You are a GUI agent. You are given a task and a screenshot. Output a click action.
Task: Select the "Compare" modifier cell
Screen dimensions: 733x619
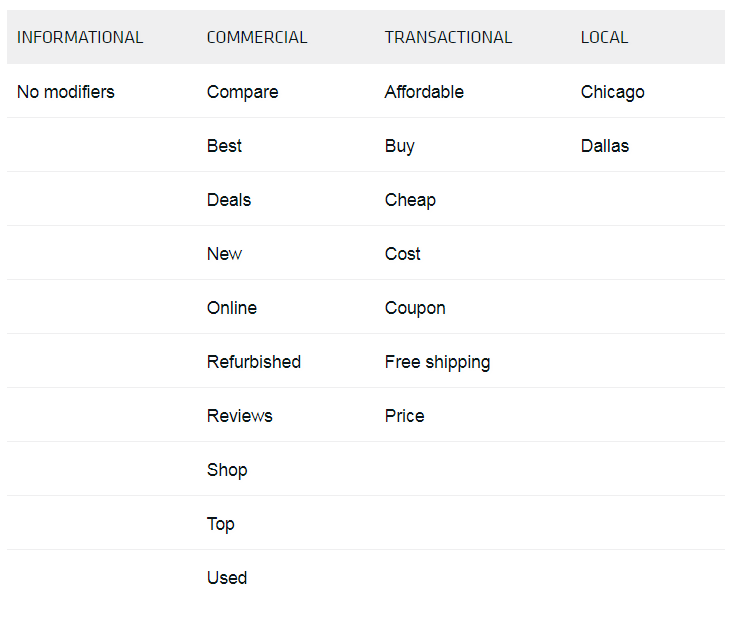pos(243,92)
